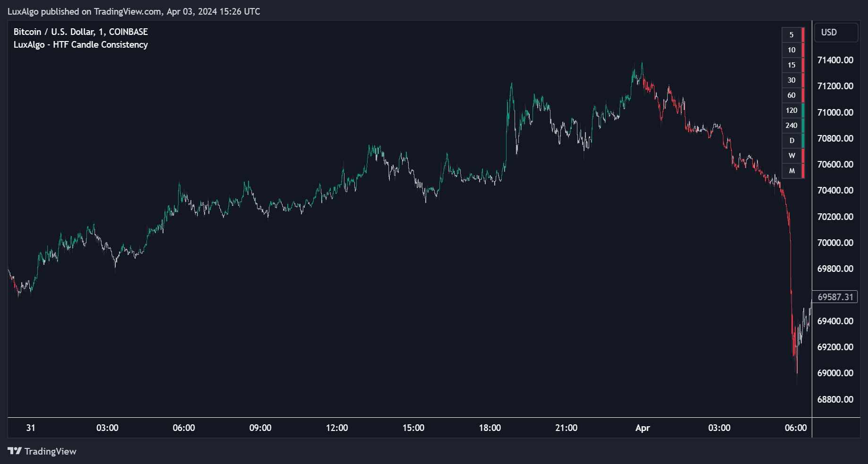Click the Apr date marker on time axis

coord(642,428)
